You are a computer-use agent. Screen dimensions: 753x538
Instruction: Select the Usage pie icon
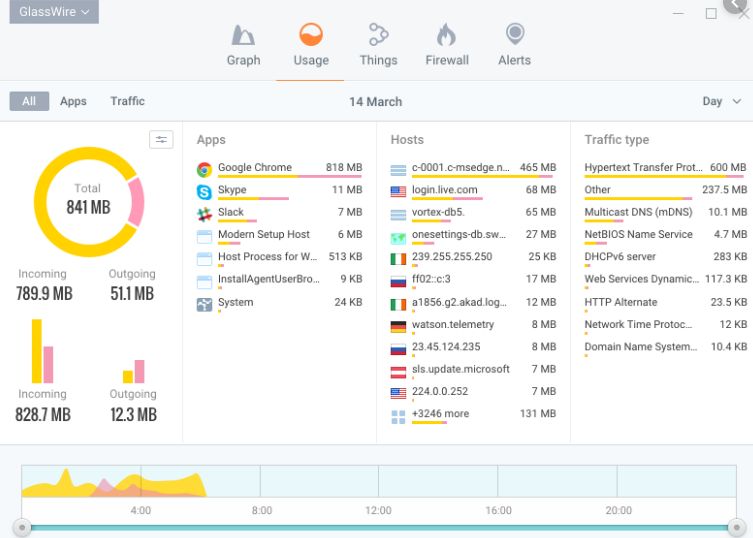point(311,35)
